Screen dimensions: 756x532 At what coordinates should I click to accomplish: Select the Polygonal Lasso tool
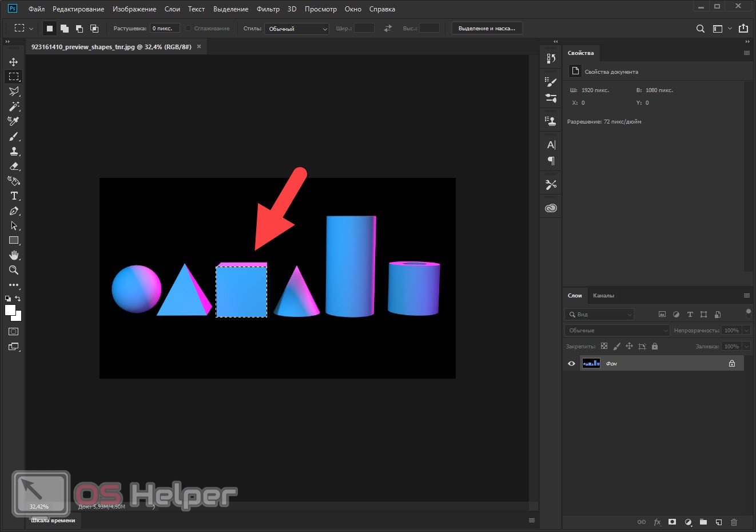point(14,92)
